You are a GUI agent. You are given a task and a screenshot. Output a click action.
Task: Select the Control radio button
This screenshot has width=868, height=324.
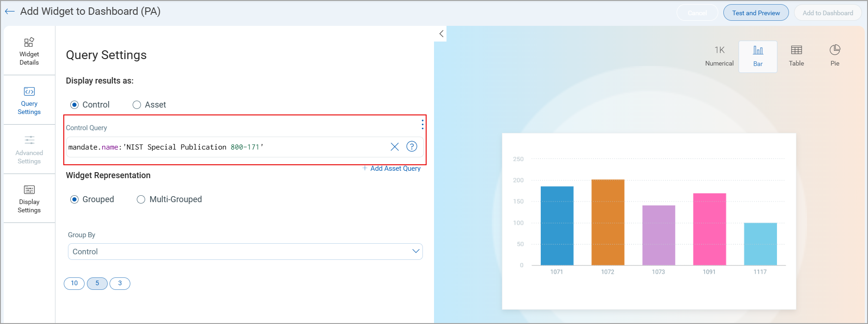click(74, 105)
